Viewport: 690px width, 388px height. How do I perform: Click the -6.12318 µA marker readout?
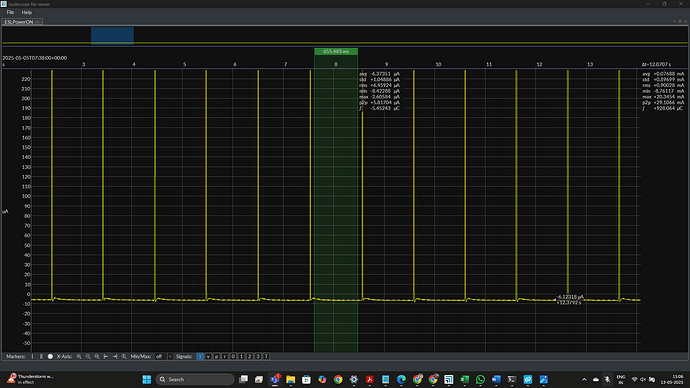pos(570,297)
